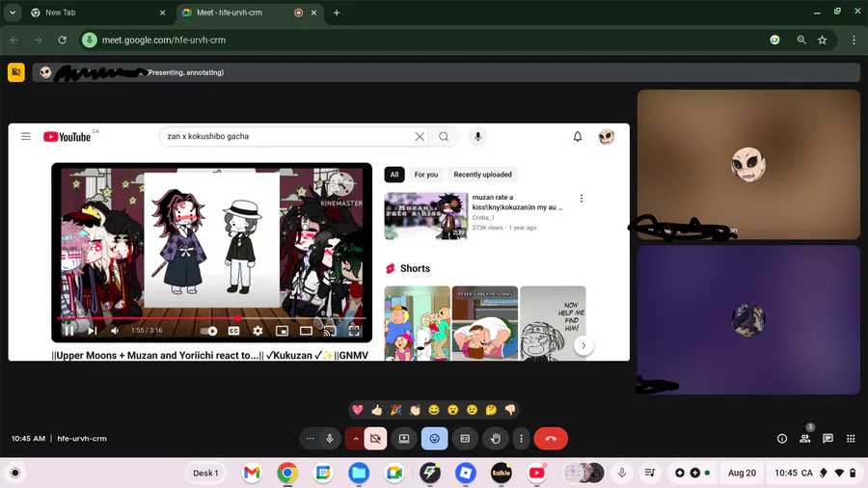Viewport: 868px width, 488px height.
Task: Click the ellipsis button left of microphone
Action: click(310, 439)
